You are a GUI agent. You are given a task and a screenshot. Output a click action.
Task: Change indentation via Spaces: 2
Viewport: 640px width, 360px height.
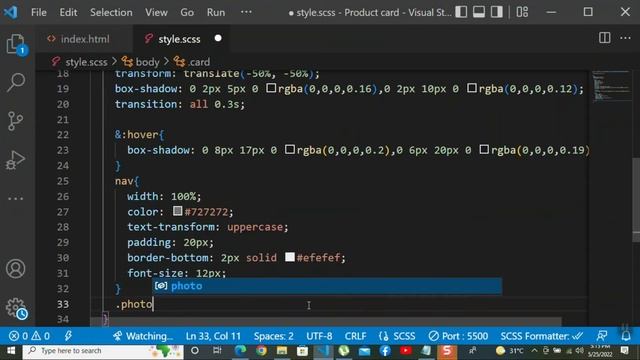coord(273,336)
